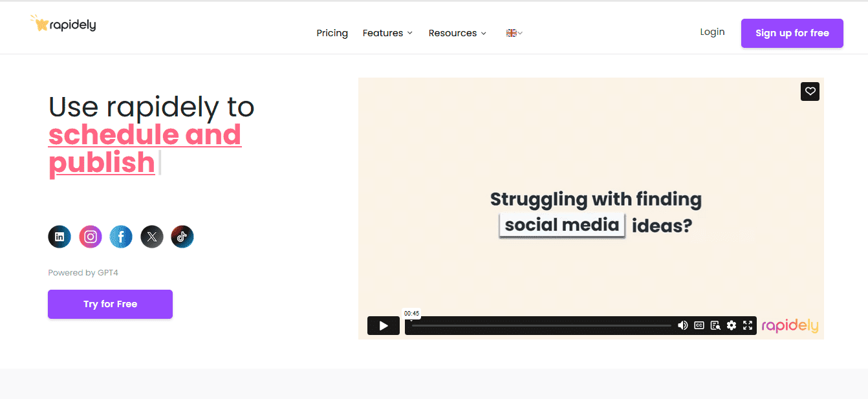868x399 pixels.
Task: Open the Pricing page
Action: (x=332, y=33)
